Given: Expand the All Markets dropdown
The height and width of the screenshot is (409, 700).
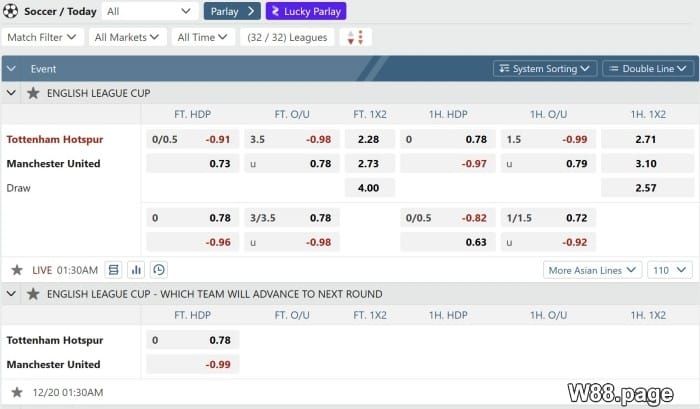Looking at the screenshot, I should click(x=127, y=37).
